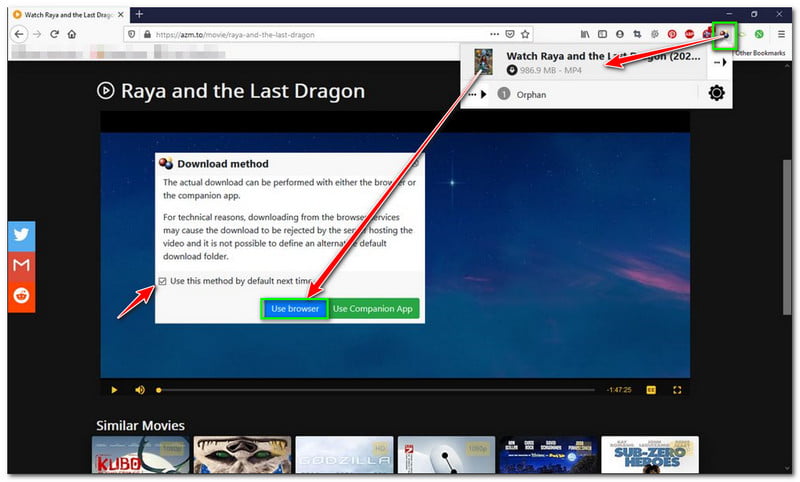This screenshot has height=482, width=800.
Task: Open the Baymax white robot movie thumbnail
Action: [446, 455]
